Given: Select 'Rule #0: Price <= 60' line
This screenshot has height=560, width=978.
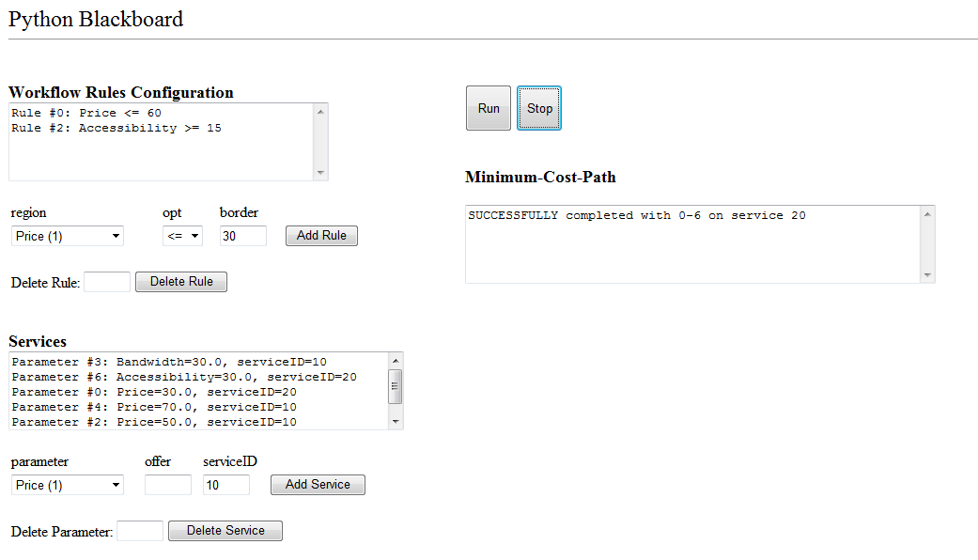Looking at the screenshot, I should [86, 113].
